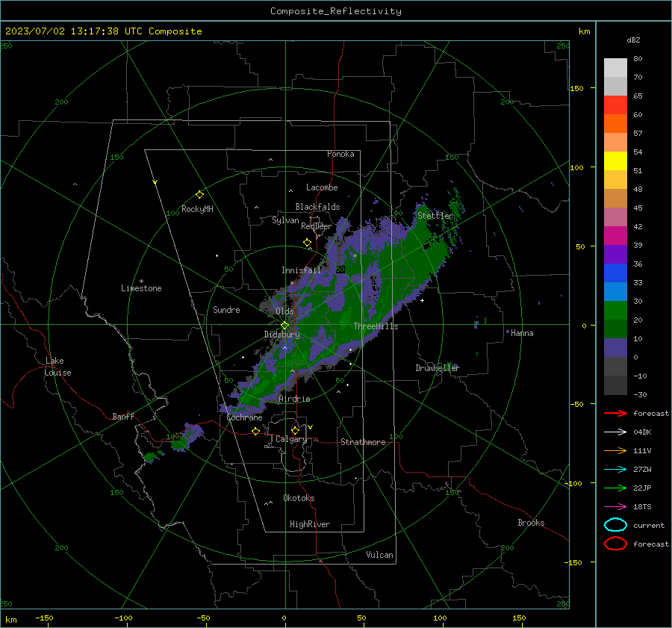Click the Stettler town label
672x628 pixels.
[x=435, y=216]
